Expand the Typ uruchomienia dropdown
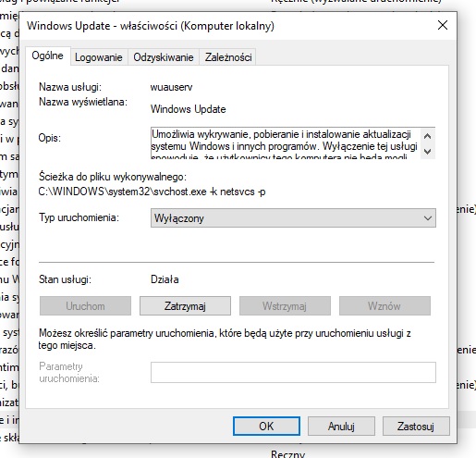This screenshot has width=476, height=458. (293, 218)
